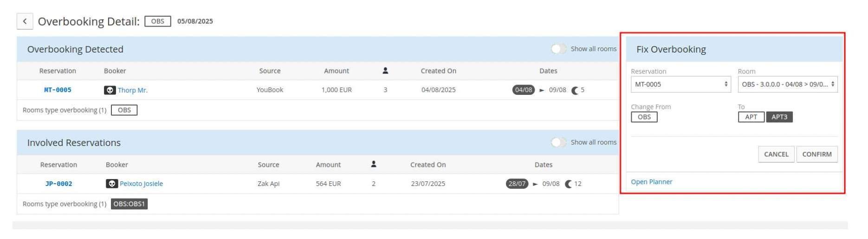Go back using the chevron arrow button

pos(25,21)
